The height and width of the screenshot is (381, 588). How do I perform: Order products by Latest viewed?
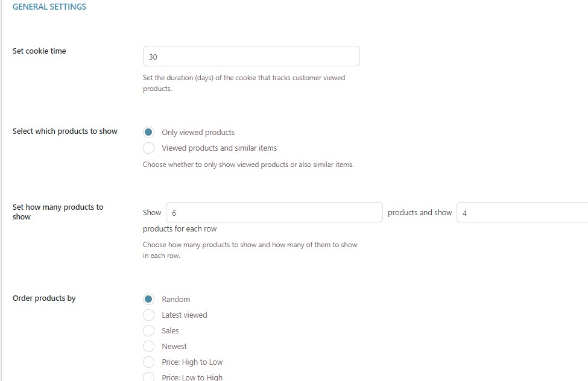148,315
